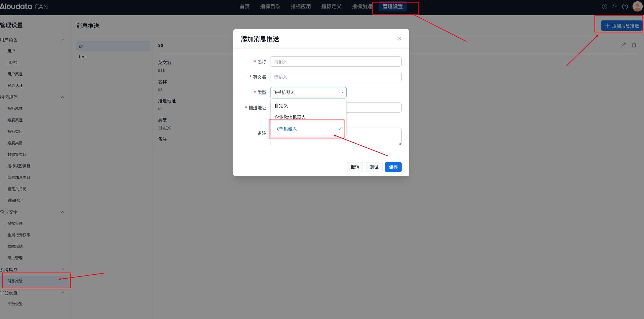This screenshot has height=319, width=644.
Task: Click the 保存 button in dialog
Action: tap(393, 167)
